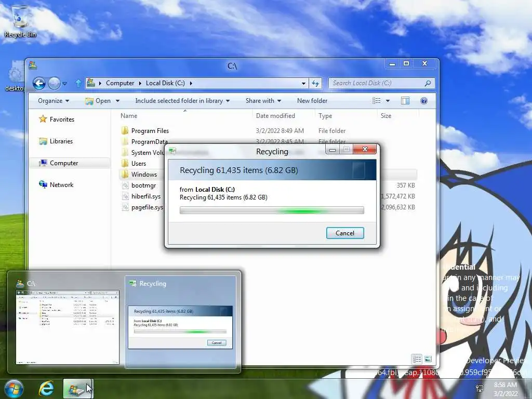Click the bootmgr file icon

point(125,185)
